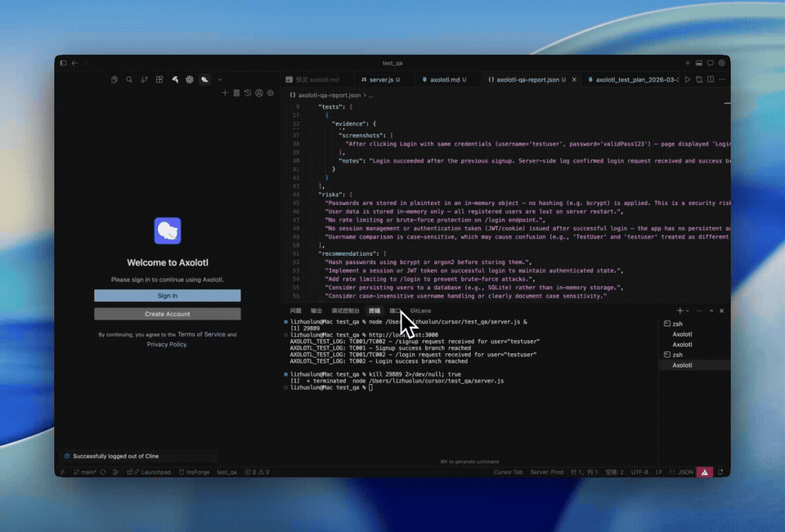This screenshot has width=785, height=532.
Task: Create a new terminal with plus icon
Action: (x=680, y=311)
